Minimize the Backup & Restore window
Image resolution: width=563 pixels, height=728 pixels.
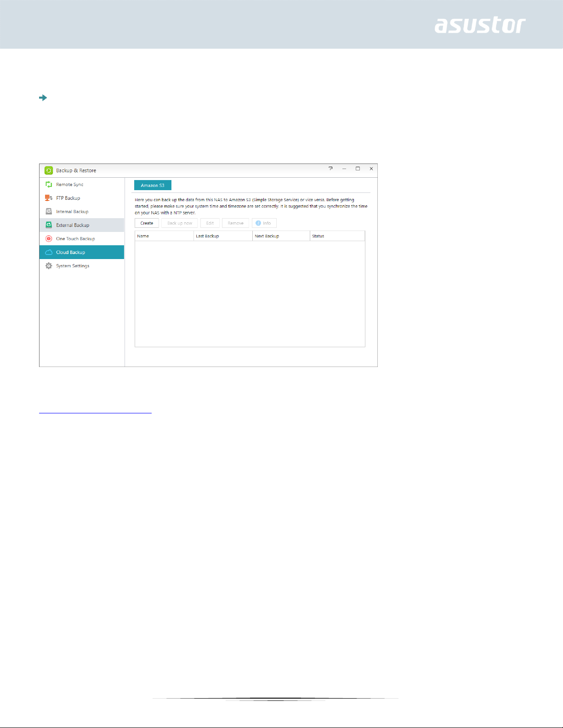[x=344, y=169]
